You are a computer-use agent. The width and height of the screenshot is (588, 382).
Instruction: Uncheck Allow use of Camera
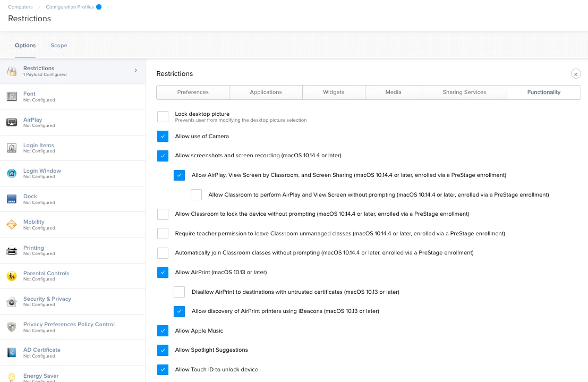tap(163, 136)
